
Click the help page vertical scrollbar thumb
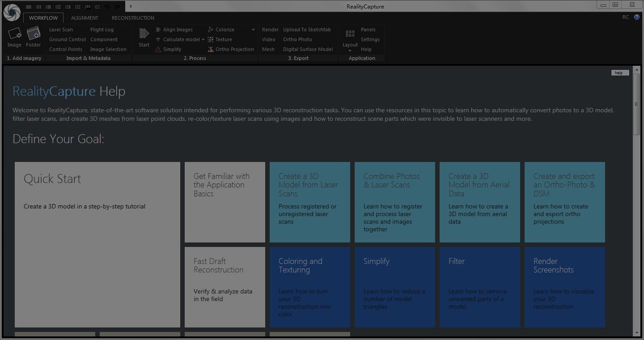(x=636, y=104)
